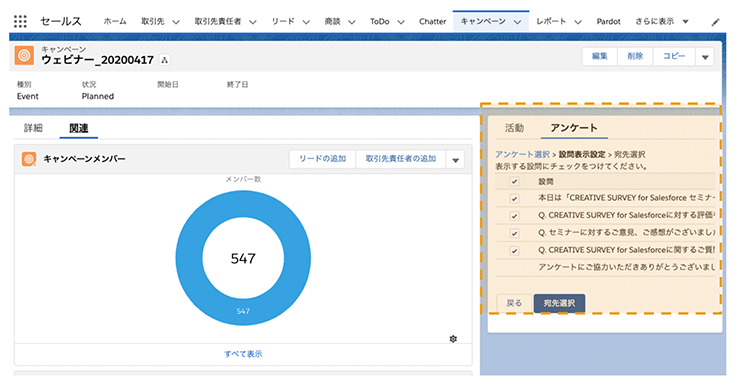The width and height of the screenshot is (740, 390).
Task: Select the アンケート tab
Action: point(574,128)
